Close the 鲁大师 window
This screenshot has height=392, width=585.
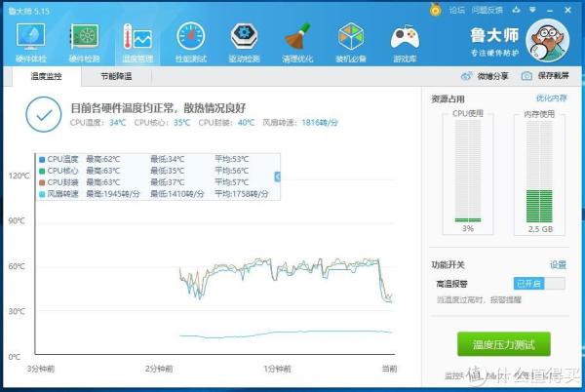[x=567, y=10]
